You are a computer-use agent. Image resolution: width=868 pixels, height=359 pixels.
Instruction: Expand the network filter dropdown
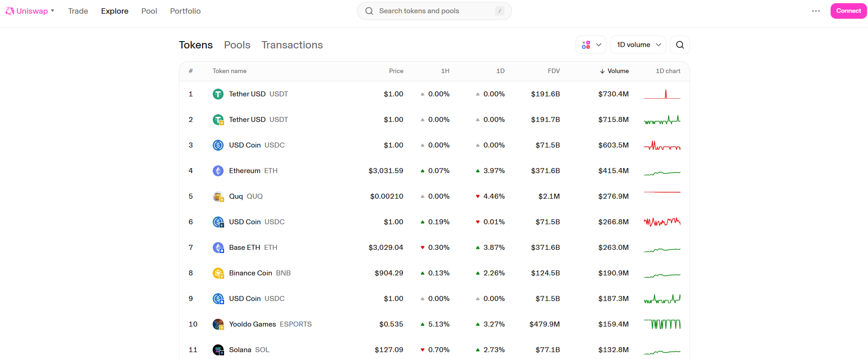coord(591,45)
